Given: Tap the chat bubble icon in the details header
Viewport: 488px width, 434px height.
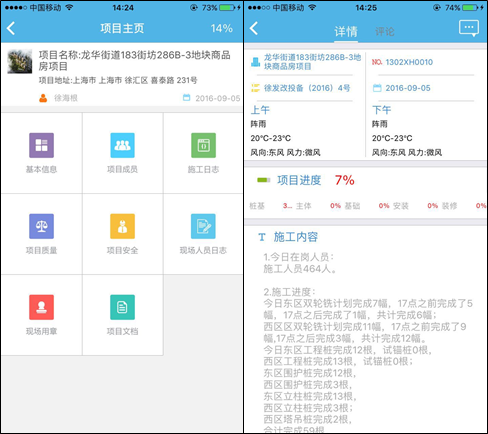Looking at the screenshot, I should coord(469,28).
